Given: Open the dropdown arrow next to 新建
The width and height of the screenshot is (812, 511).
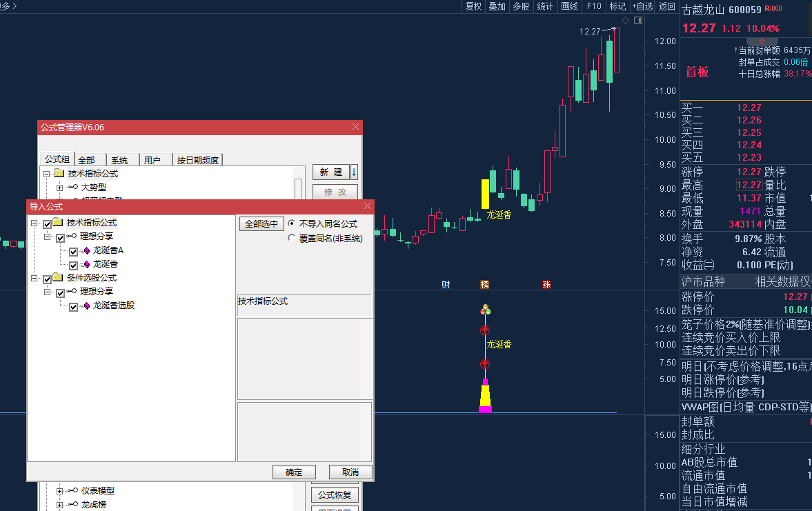Looking at the screenshot, I should (x=354, y=172).
